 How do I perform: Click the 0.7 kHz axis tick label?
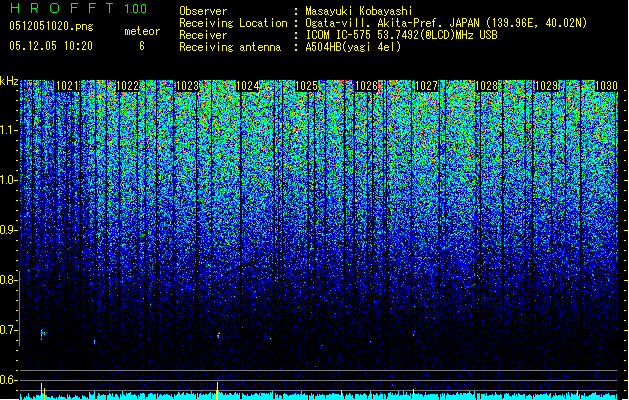tap(9, 330)
